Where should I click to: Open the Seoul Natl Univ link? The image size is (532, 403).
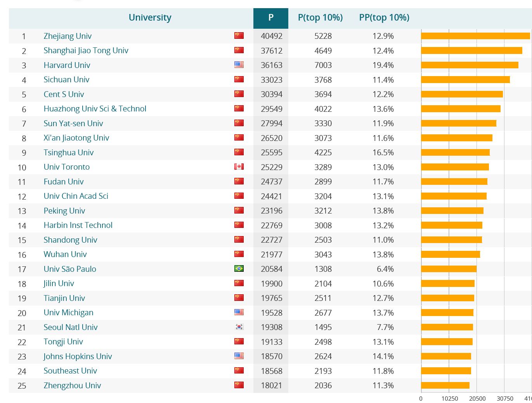coord(71,327)
